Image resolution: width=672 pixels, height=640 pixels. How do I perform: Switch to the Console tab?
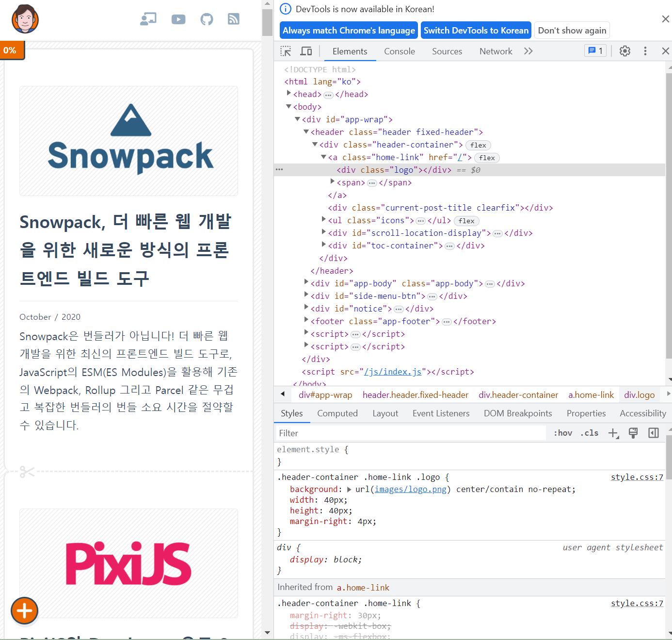(400, 51)
